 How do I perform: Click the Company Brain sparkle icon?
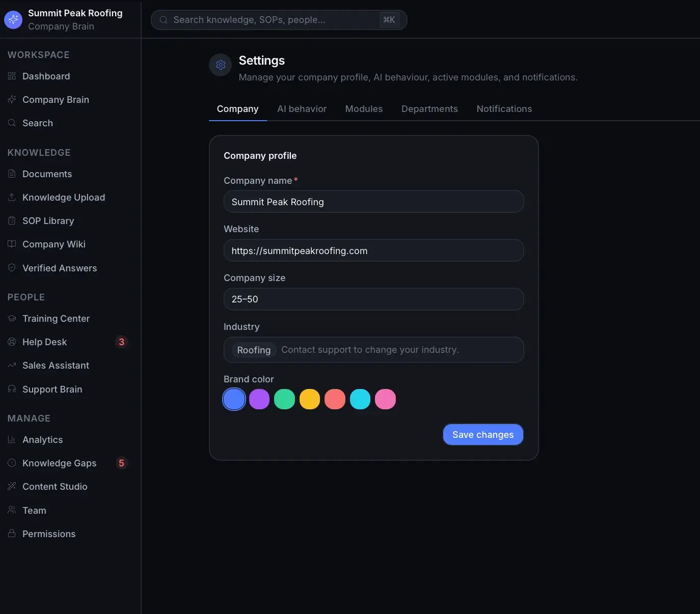12,99
